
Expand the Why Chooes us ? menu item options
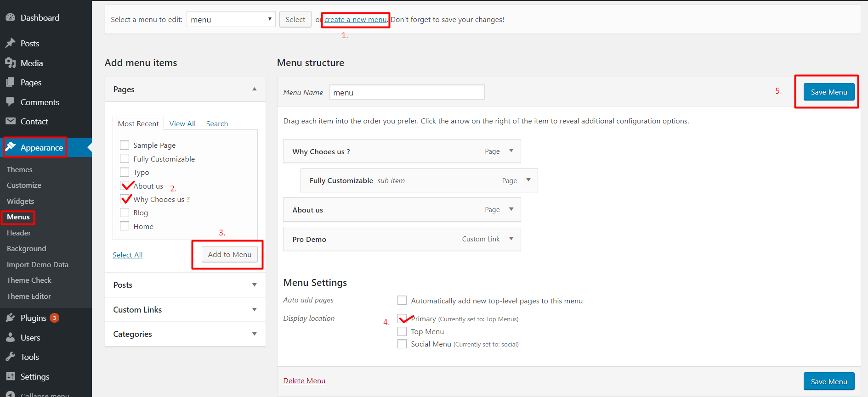pyautogui.click(x=511, y=151)
